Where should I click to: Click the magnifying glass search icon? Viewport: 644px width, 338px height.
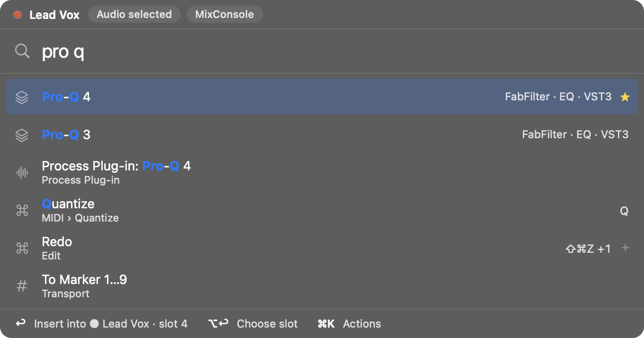22,51
